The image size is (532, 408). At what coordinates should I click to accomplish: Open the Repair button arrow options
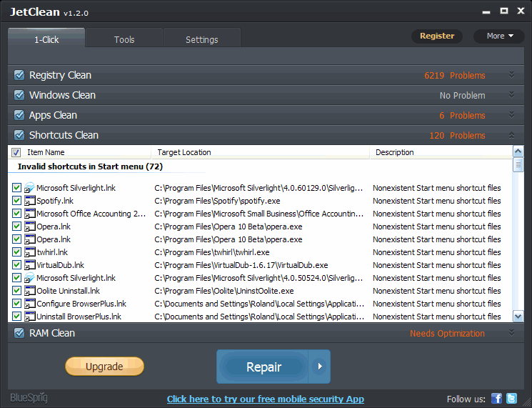319,367
